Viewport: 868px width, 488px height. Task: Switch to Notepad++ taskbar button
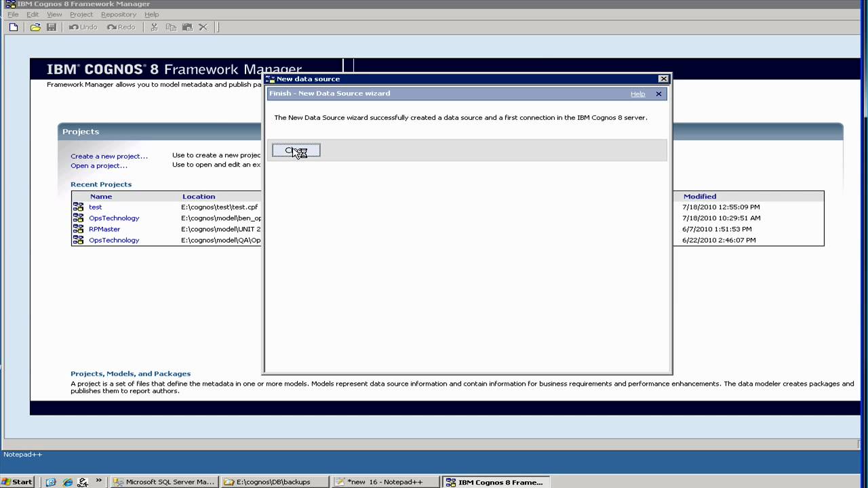point(386,482)
